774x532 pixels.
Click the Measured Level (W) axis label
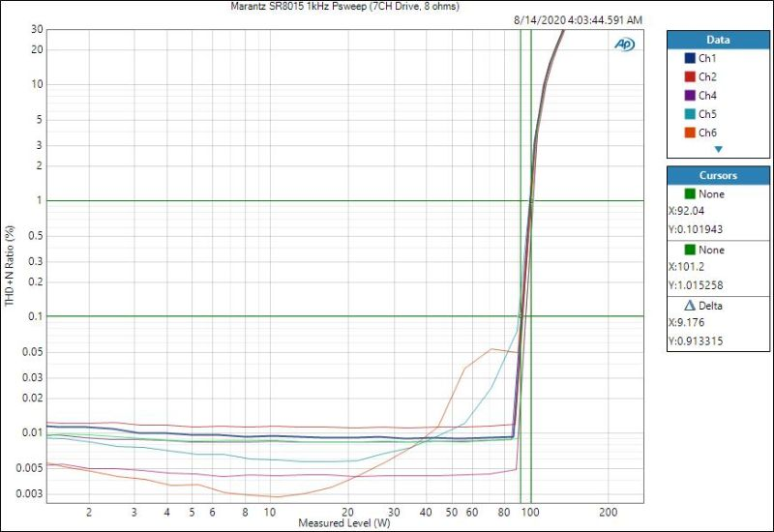tap(344, 523)
